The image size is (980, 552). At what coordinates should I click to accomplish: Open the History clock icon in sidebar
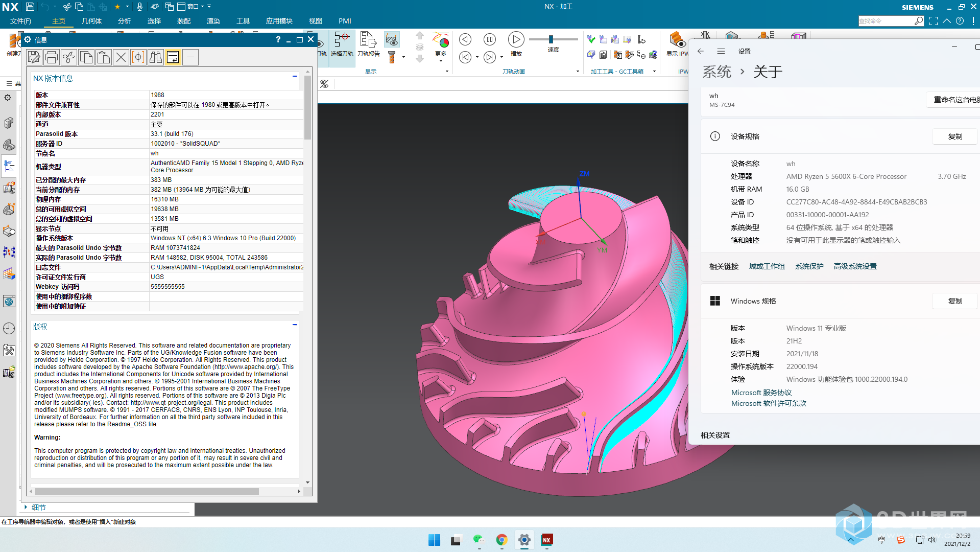pyautogui.click(x=9, y=328)
